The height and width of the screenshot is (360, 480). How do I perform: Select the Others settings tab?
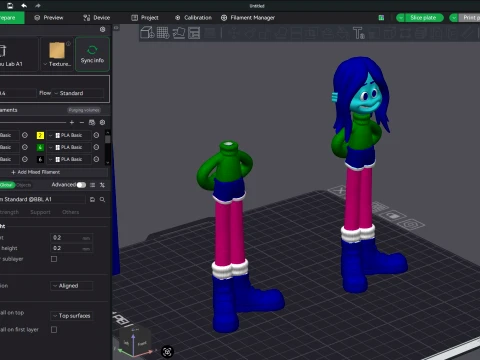(71, 212)
